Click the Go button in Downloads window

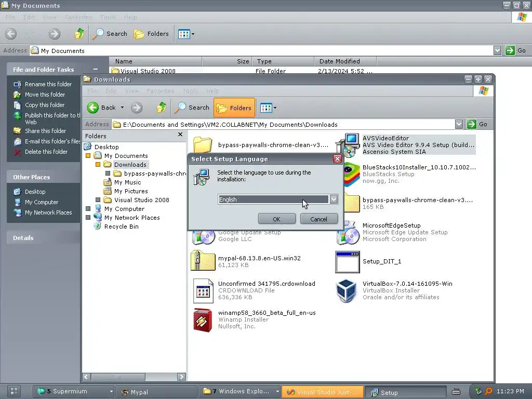coord(477,124)
